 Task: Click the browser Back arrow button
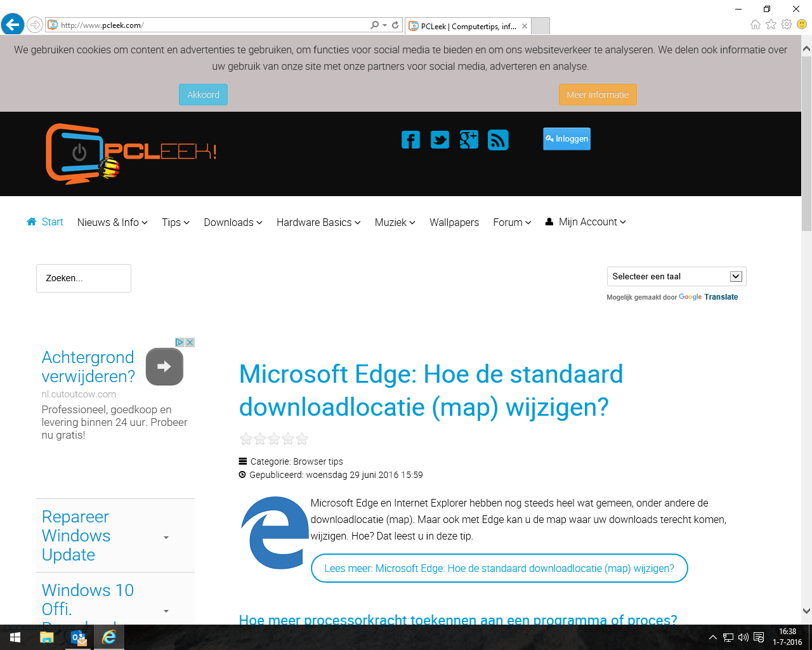[x=12, y=25]
